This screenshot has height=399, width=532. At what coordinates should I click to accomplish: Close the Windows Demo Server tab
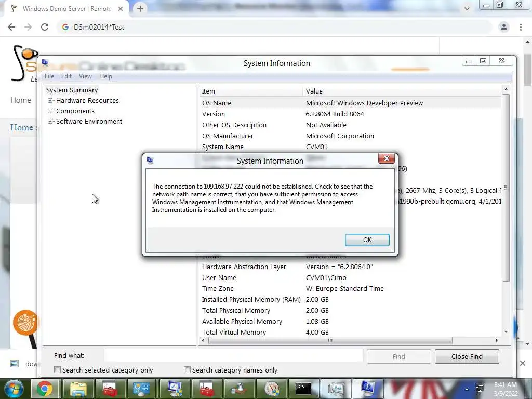coord(121,9)
